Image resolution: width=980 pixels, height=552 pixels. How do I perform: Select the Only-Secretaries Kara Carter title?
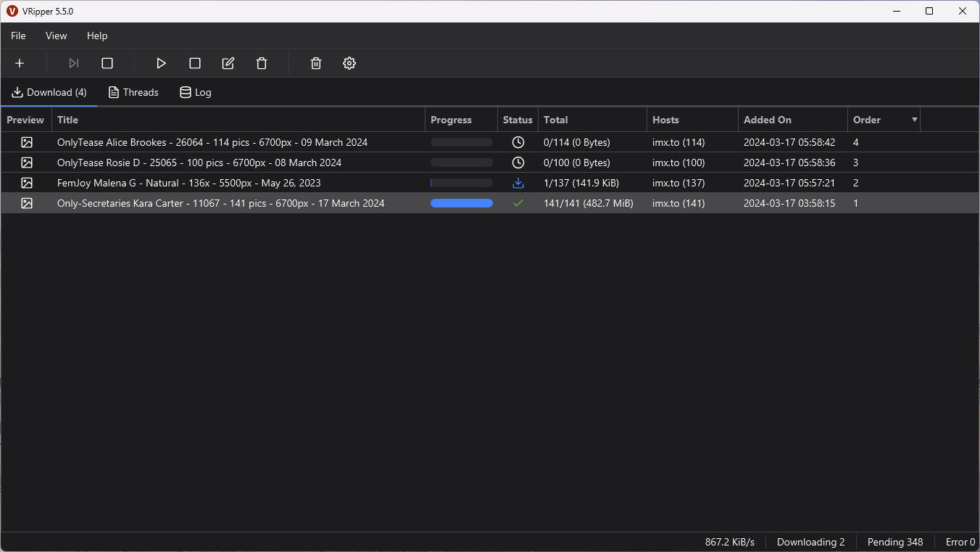point(221,203)
